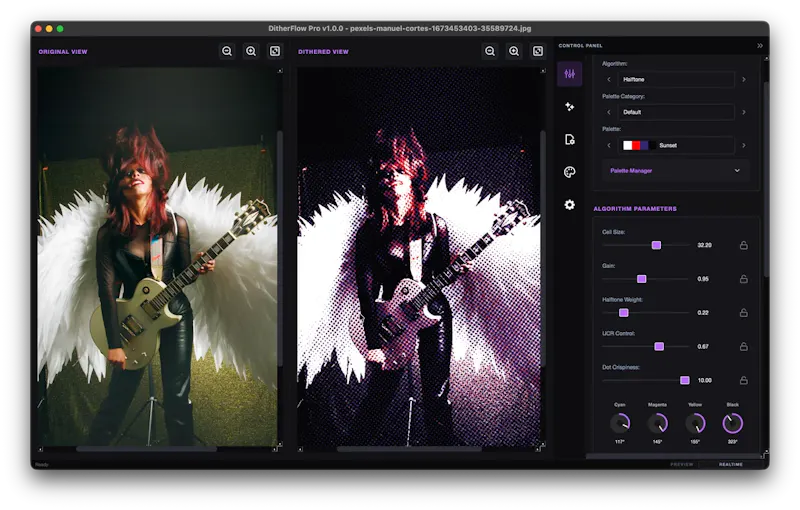
Task: Adjust the Cell Size slider handle
Action: 657,245
